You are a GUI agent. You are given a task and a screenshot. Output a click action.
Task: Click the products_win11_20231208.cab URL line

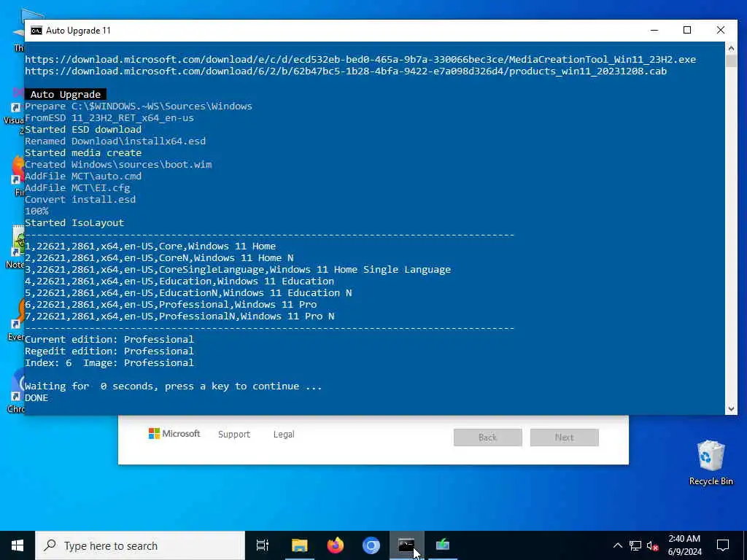tap(346, 71)
